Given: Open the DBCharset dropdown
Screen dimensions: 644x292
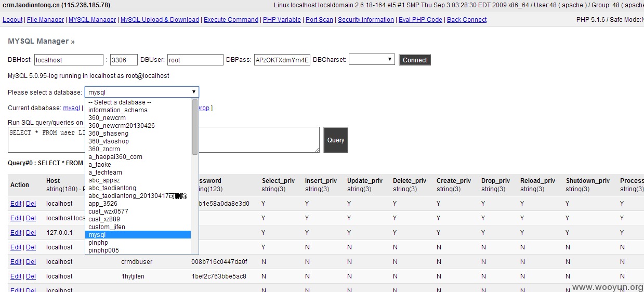Looking at the screenshot, I should [372, 60].
